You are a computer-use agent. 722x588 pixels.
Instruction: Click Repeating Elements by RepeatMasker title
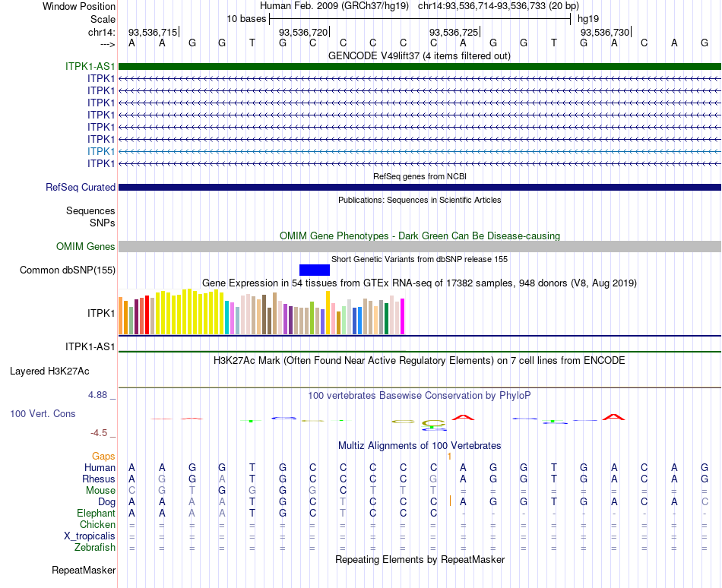(420, 559)
